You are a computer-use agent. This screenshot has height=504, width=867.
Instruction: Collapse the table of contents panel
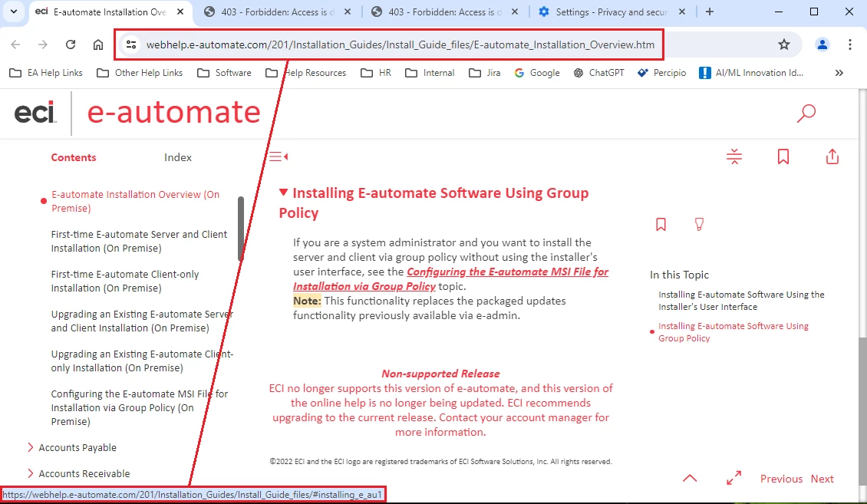(x=279, y=157)
